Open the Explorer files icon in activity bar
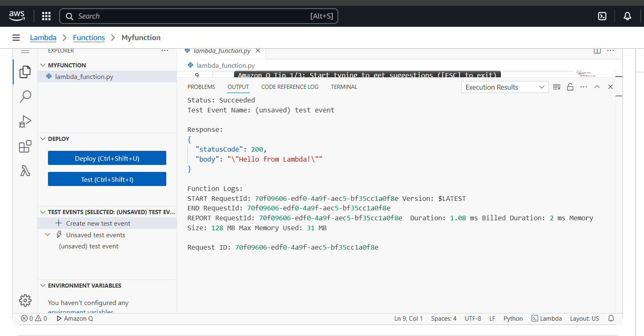Screen dimensions: 644x336 (25, 72)
